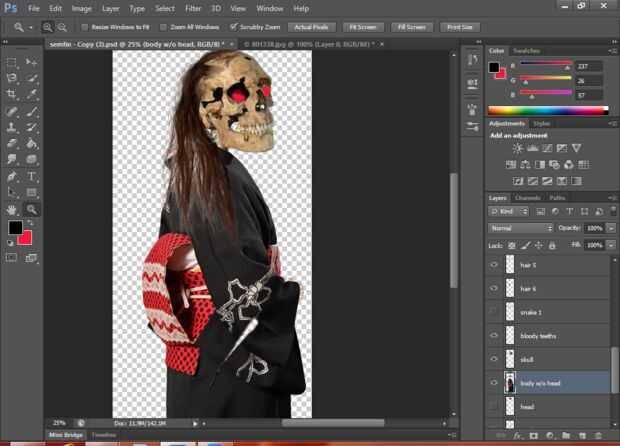Screen dimensions: 620x446
Task: Open the layer style fx menu
Action: pos(517,436)
